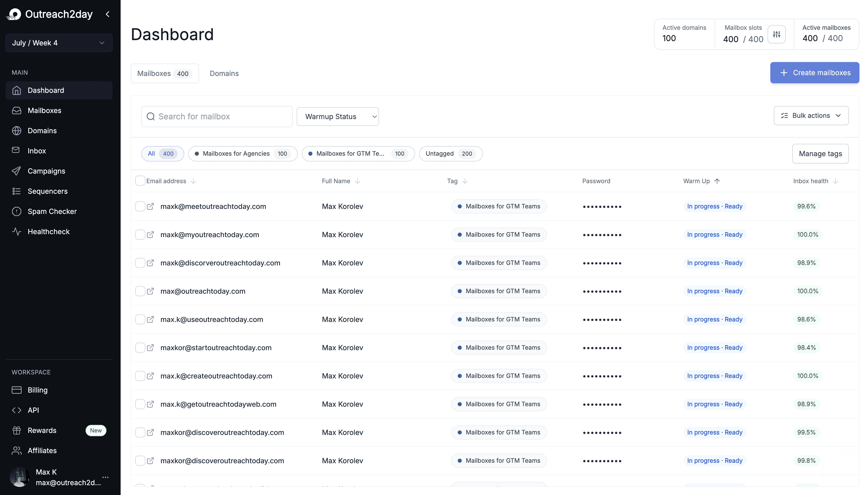Sort by the Warm Up column arrow

click(x=717, y=181)
